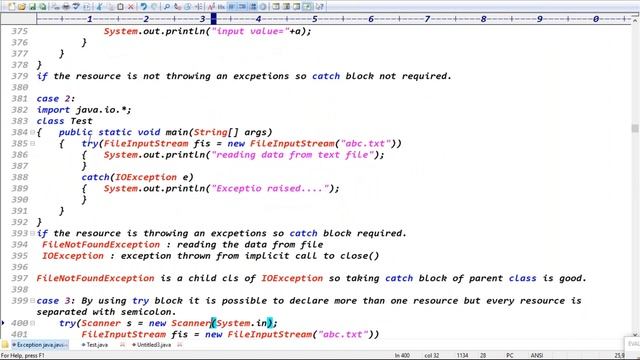Cut selection using the scissors icon
This screenshot has width=640, height=360.
[x=99, y=7]
